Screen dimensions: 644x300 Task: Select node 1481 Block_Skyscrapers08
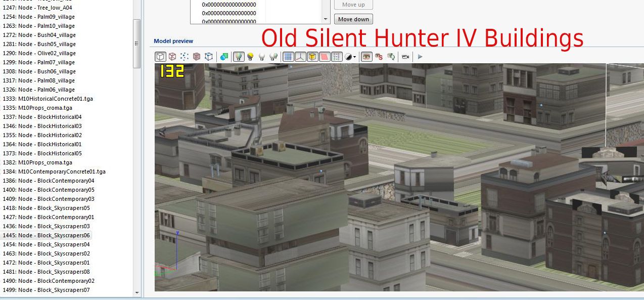point(47,272)
